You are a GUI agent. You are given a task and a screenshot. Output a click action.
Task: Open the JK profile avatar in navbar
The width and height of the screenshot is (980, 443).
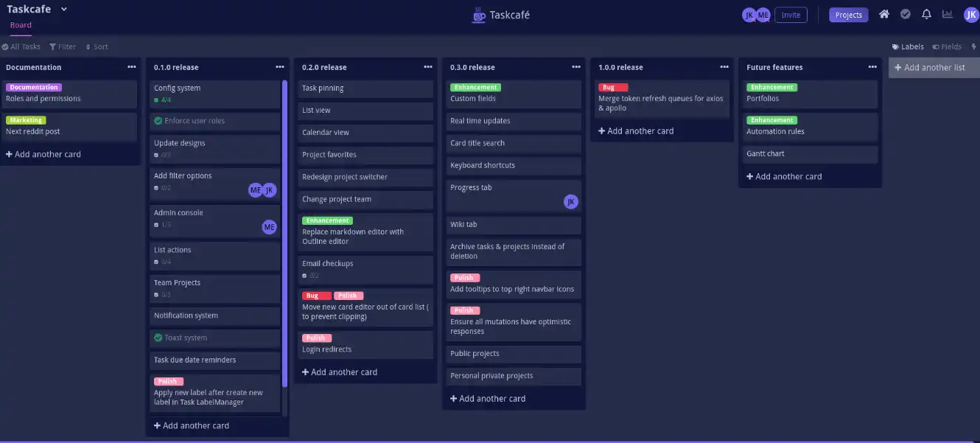coord(971,15)
